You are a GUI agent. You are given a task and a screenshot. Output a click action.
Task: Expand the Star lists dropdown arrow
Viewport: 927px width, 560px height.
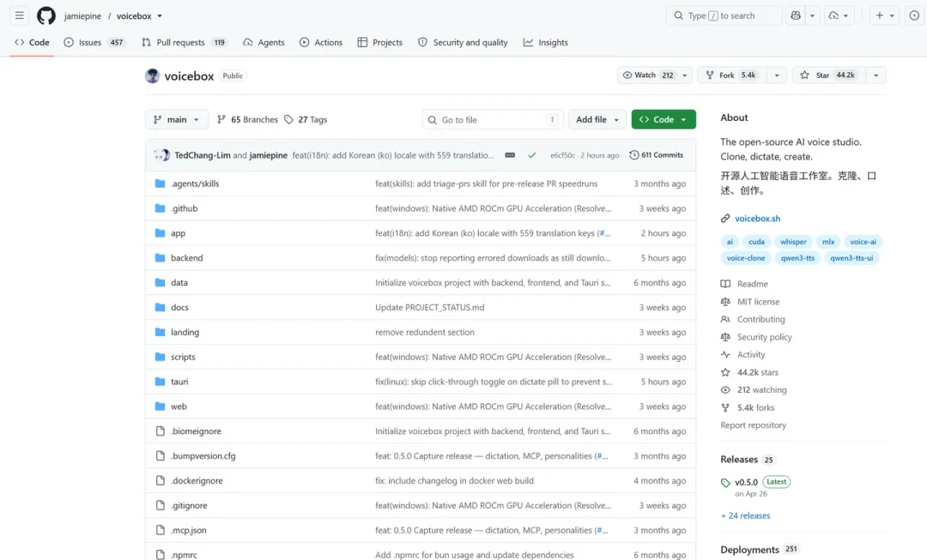pos(876,75)
